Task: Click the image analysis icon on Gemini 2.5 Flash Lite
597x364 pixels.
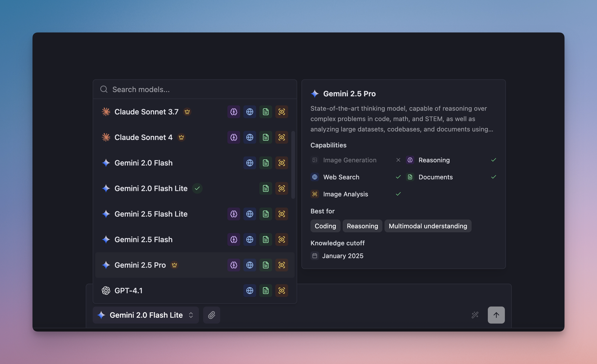Action: [x=282, y=214]
